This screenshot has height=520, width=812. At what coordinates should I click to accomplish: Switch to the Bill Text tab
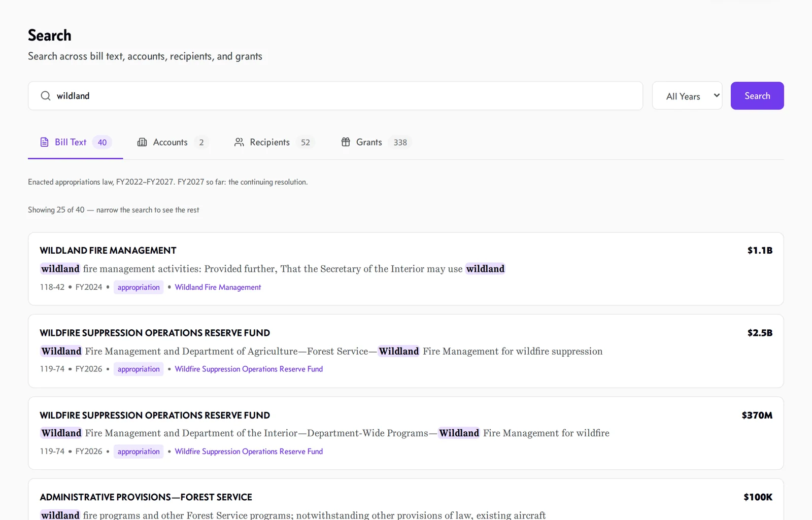(x=75, y=143)
